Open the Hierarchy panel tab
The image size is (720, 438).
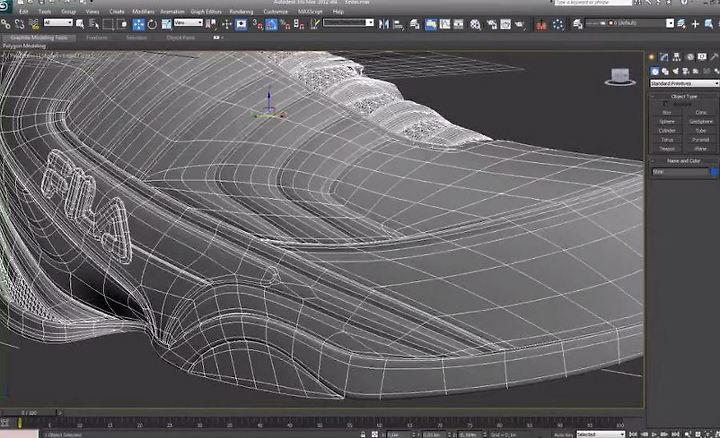[677, 57]
